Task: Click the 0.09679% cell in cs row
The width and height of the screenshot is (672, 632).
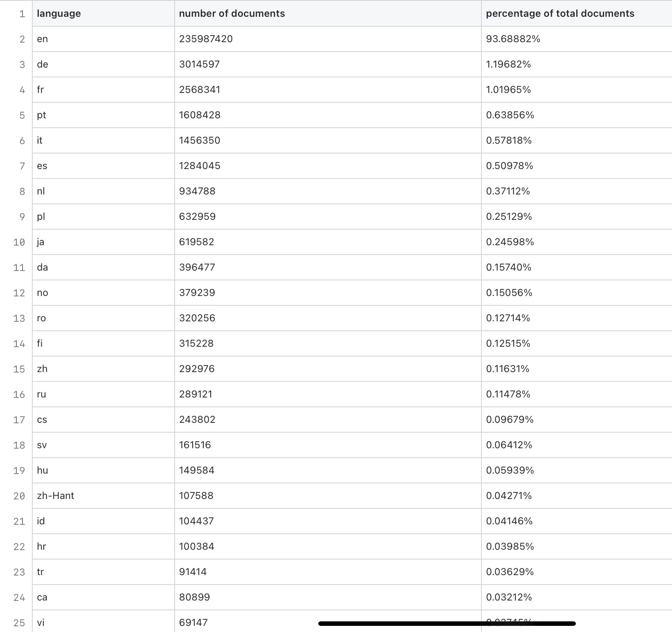Action: pos(510,420)
